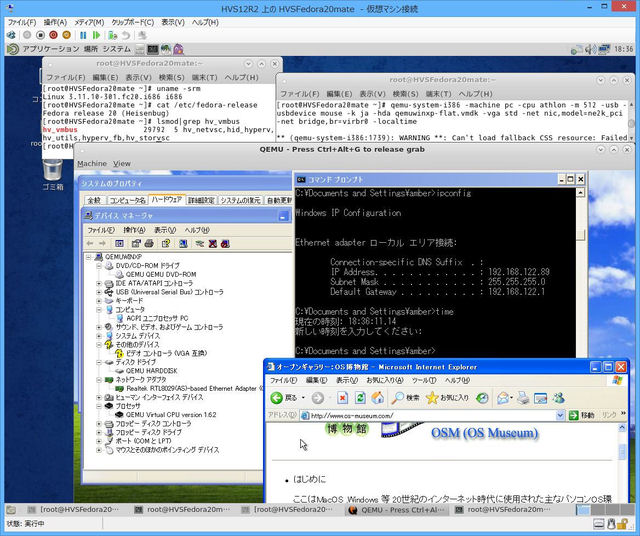640x536 pixels.
Task: Click the Print icon in Internet Explorer
Action: [x=523, y=398]
